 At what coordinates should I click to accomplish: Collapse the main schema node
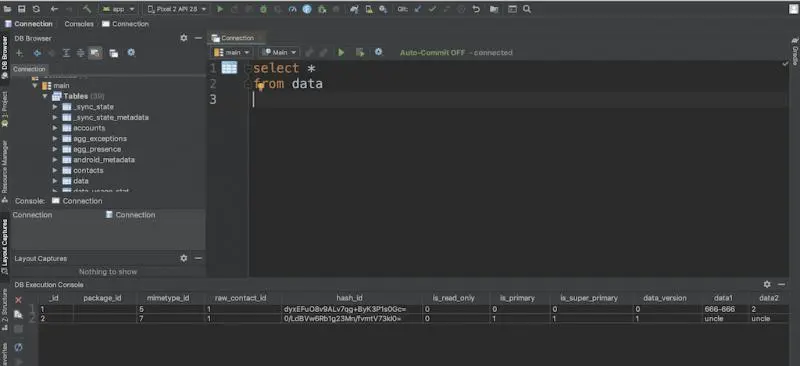(35, 86)
